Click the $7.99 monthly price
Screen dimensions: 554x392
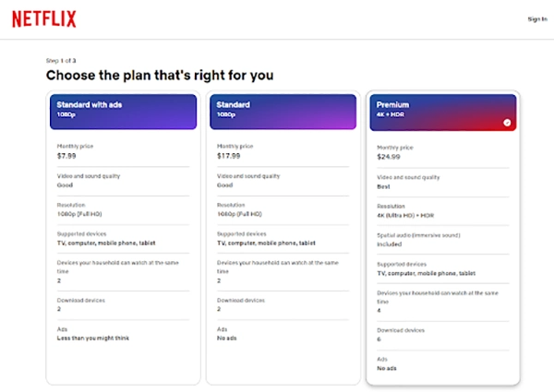pyautogui.click(x=66, y=155)
